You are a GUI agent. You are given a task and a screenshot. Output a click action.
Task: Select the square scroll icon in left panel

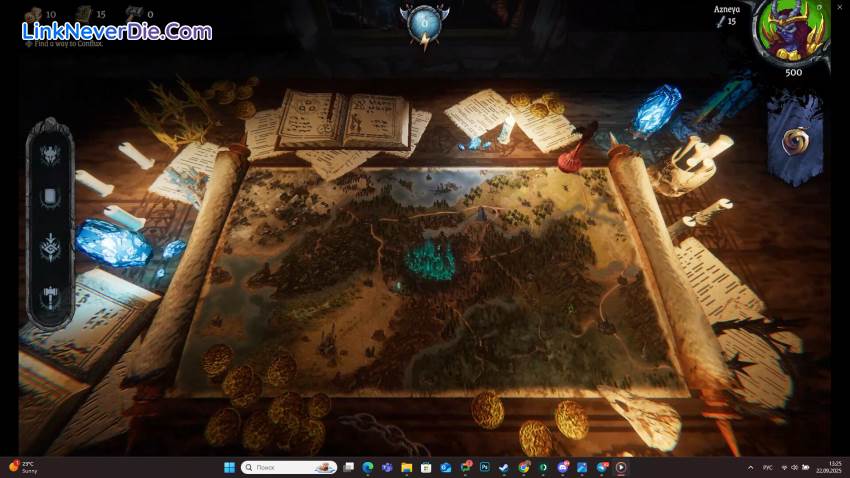[50, 198]
